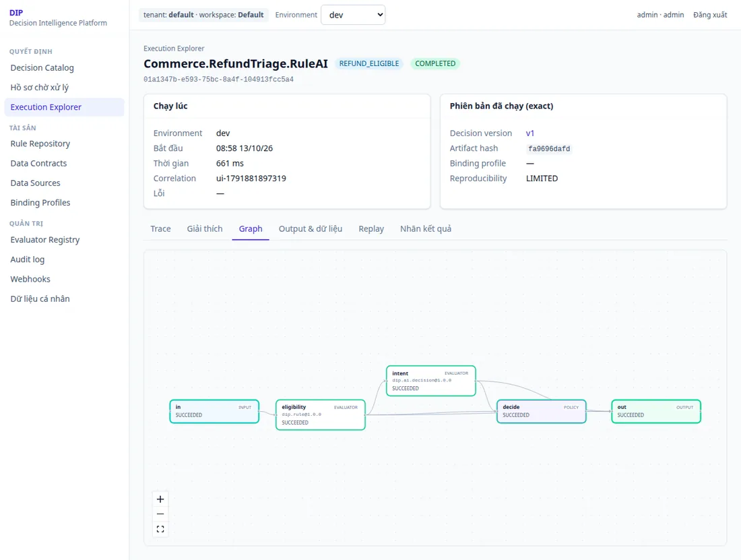Click the start time 08:58 13/10/26
This screenshot has width=741, height=560.
[x=245, y=148]
